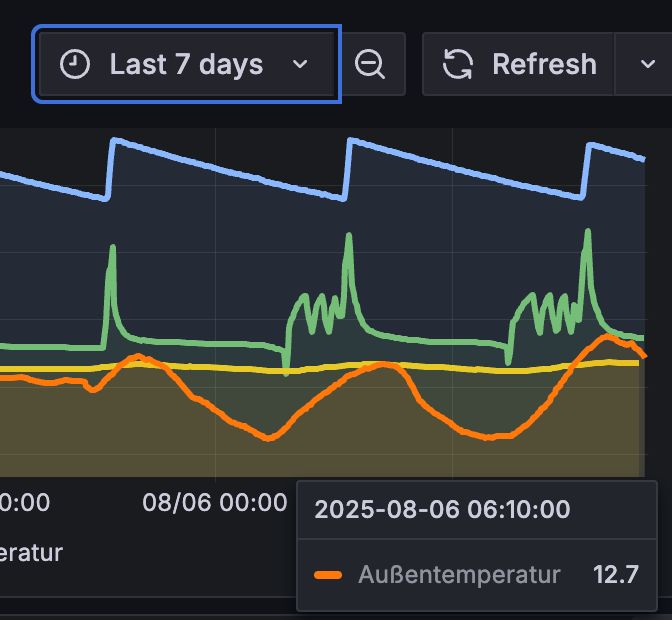The image size is (672, 620).
Task: Click the green line's rightmost tall spike
Action: [x=586, y=232]
